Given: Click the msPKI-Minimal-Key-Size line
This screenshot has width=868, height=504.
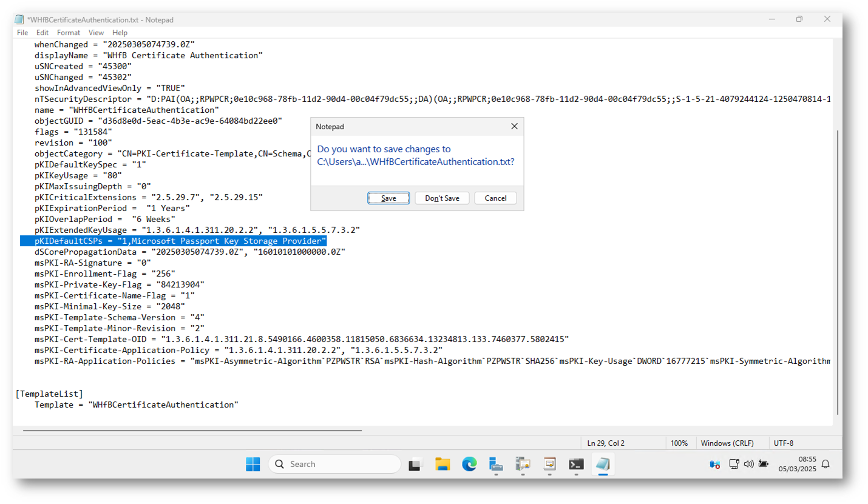Looking at the screenshot, I should click(109, 306).
